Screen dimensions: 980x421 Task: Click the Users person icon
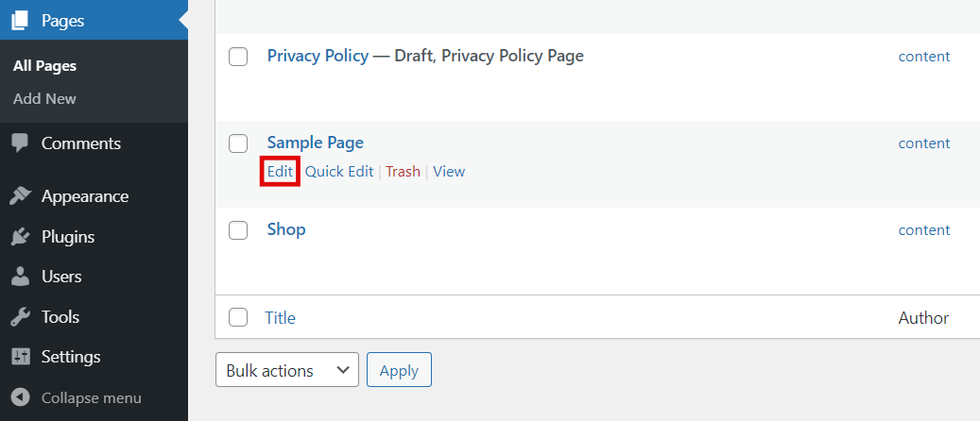[x=20, y=277]
